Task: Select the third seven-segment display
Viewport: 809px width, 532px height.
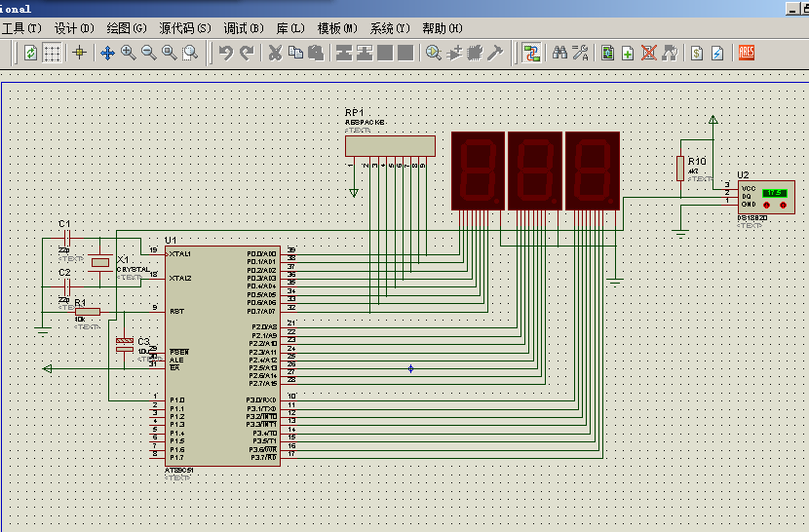Action: pos(593,171)
